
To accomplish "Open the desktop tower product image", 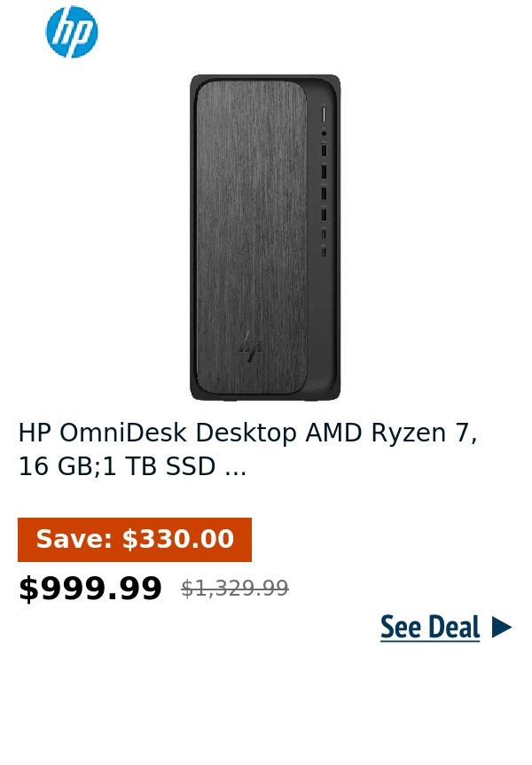I will pos(265,237).
